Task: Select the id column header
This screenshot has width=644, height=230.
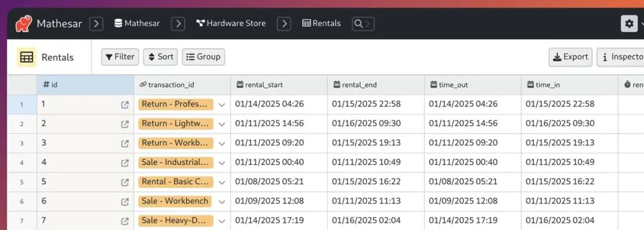Action: pos(85,85)
